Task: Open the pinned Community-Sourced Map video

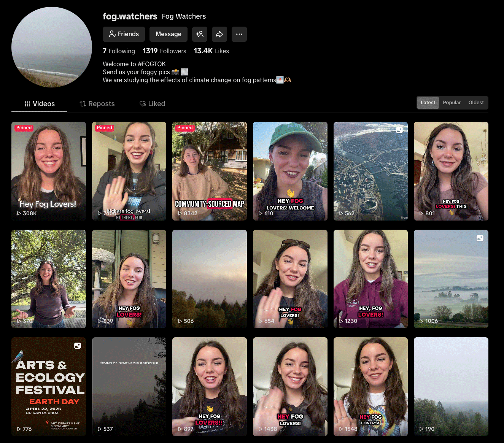Action: coord(210,171)
